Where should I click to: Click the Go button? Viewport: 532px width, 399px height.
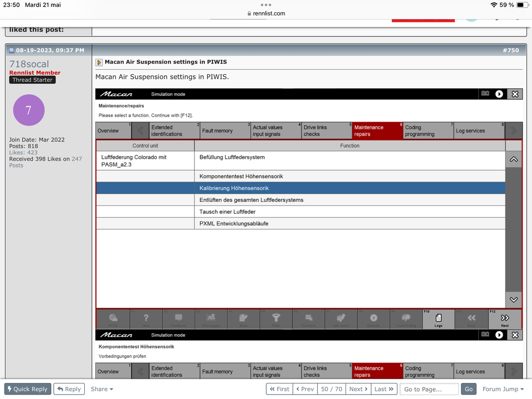coord(469,389)
